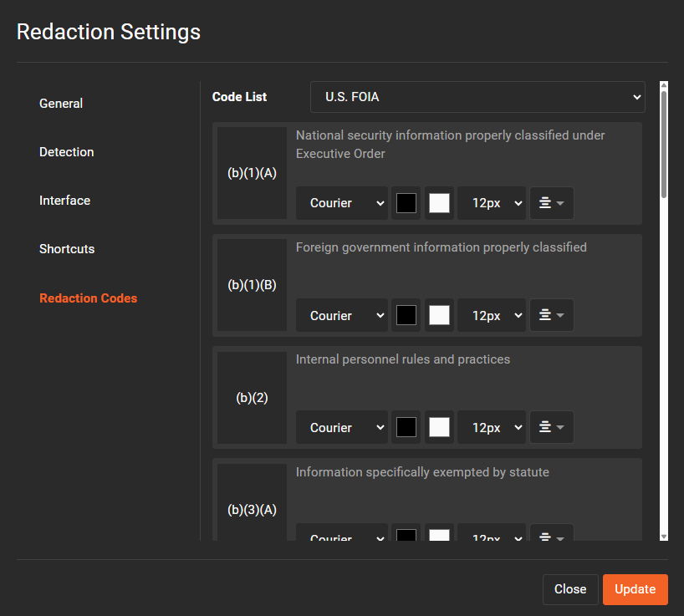Screen dimensions: 684x616
Task: Click the black color swatch for (b)(1)(A)
Action: pyautogui.click(x=406, y=203)
